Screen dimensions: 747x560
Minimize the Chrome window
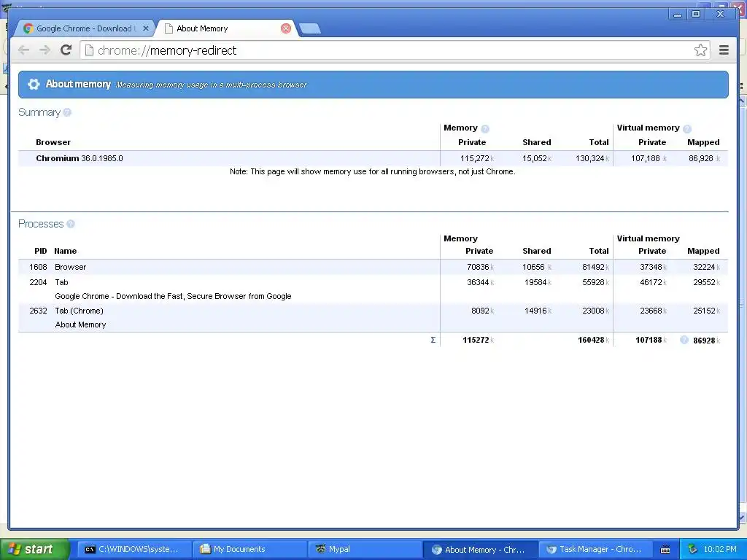677,15
